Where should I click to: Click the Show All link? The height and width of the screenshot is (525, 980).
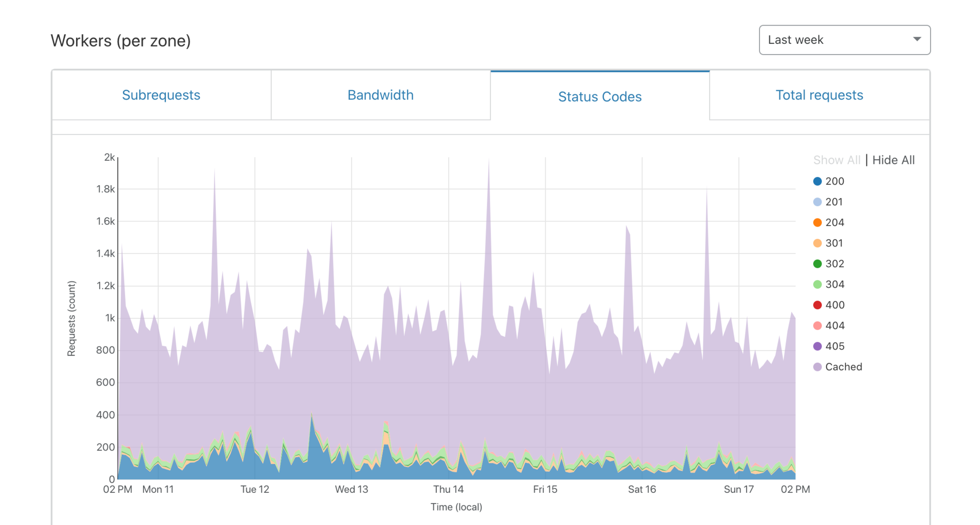[x=836, y=160]
